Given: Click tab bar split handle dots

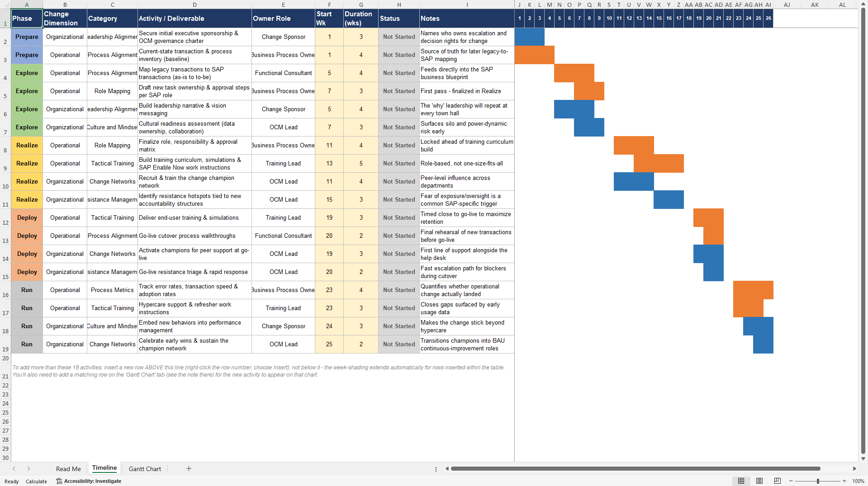Looking at the screenshot, I should pyautogui.click(x=436, y=469).
